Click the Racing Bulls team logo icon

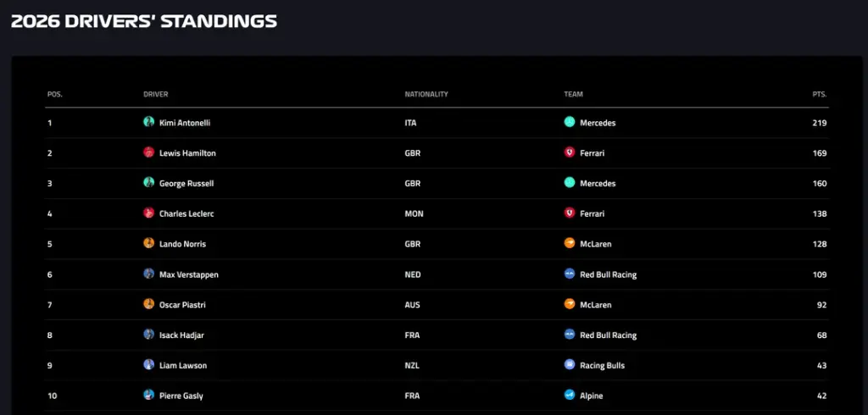570,365
